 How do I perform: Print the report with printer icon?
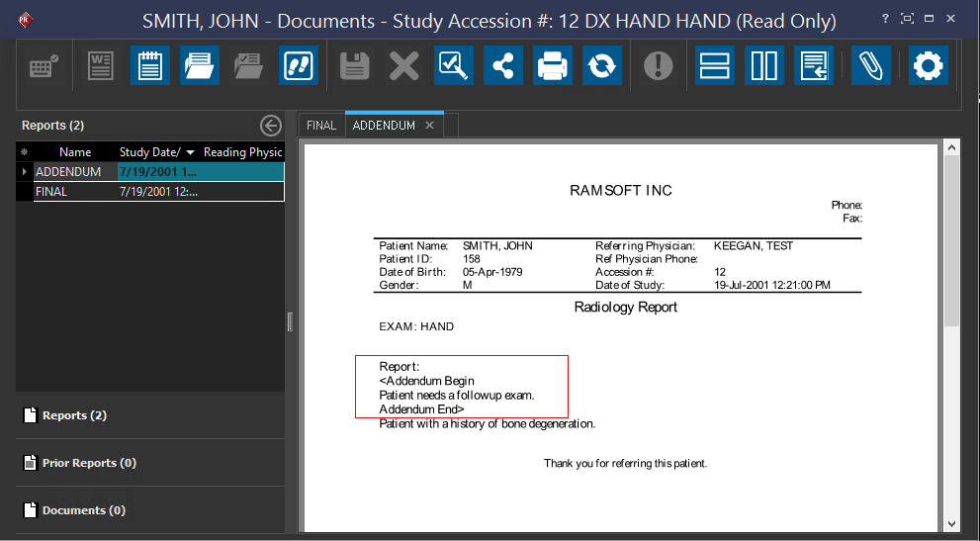[553, 66]
